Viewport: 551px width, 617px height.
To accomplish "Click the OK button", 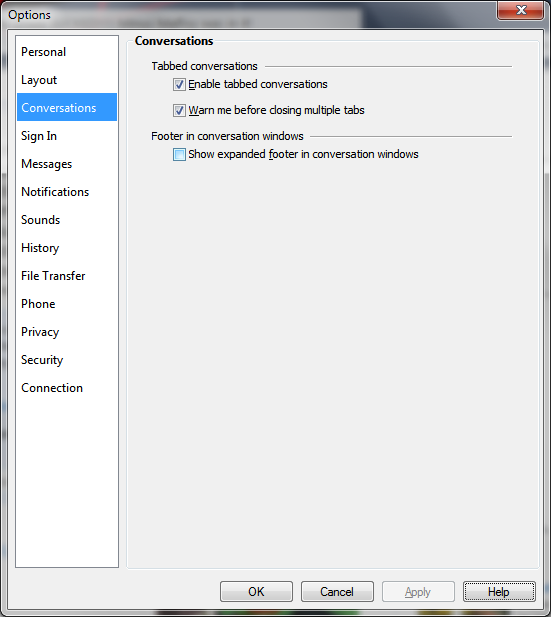I will click(256, 591).
